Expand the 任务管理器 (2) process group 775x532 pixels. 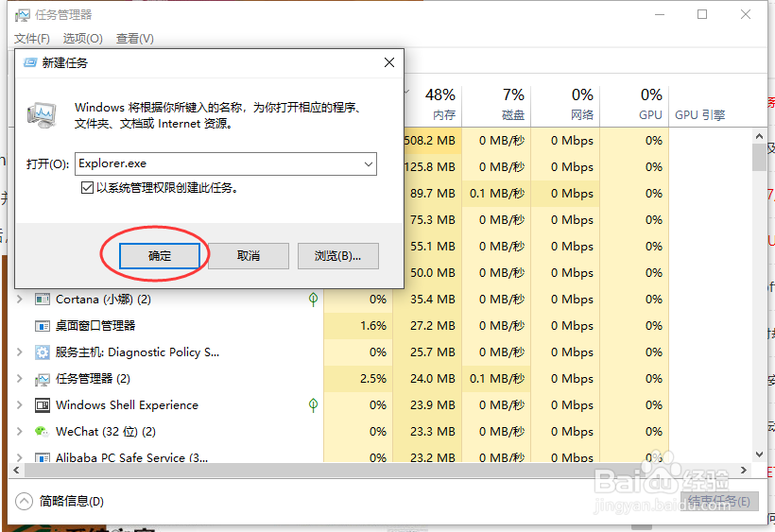point(19,378)
